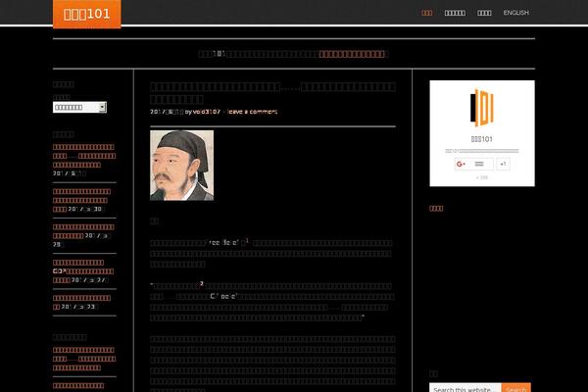Focus the 'Search this website' input field
The width and height of the screenshot is (588, 392).
click(x=465, y=388)
